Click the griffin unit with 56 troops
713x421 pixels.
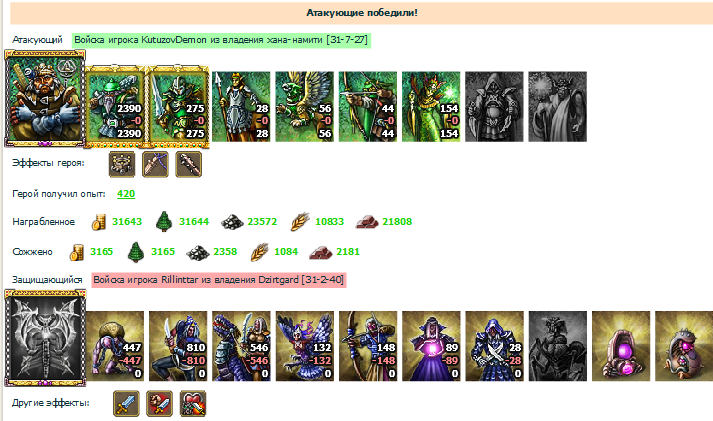pos(304,107)
